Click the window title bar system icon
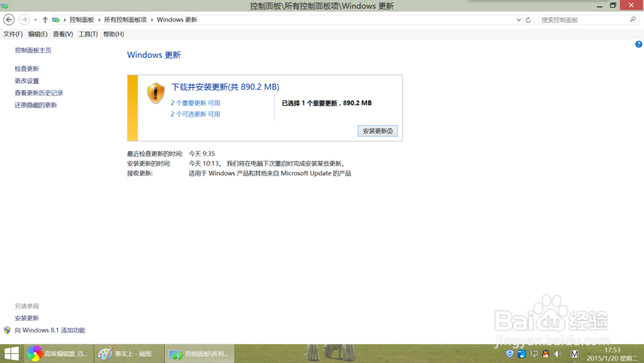 click(x=5, y=6)
